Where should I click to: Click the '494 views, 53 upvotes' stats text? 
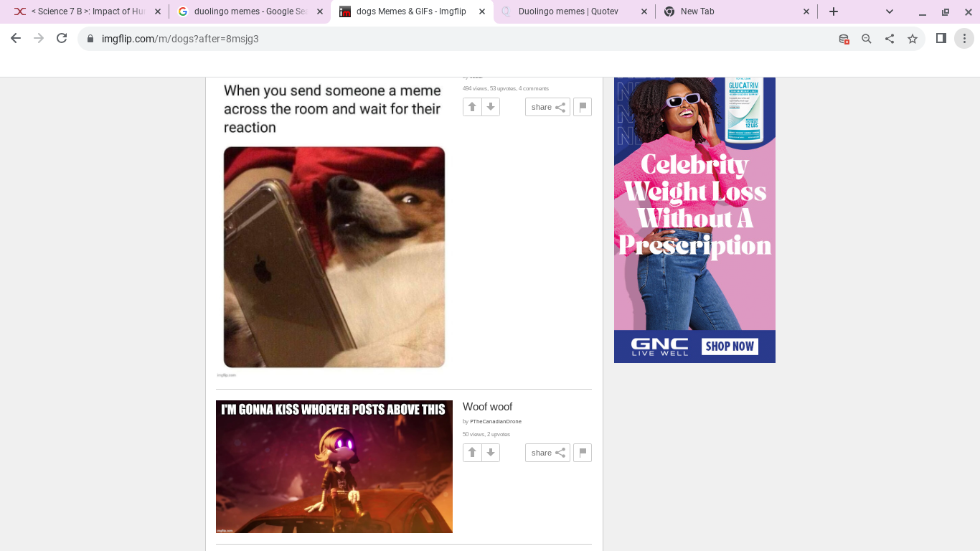click(x=489, y=89)
